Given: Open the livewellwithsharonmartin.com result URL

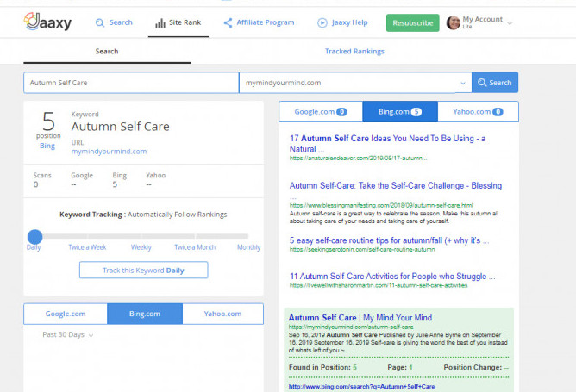Looking at the screenshot, I should click(x=379, y=285).
